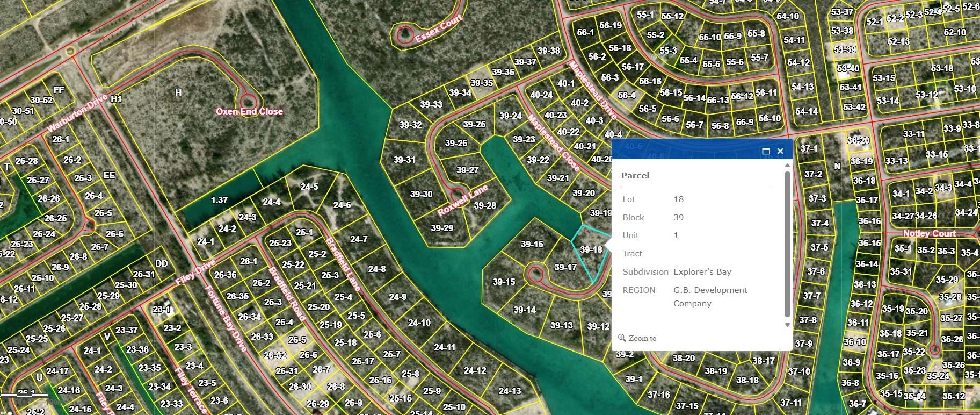Select parcel 56-13 on the map

coord(717,100)
